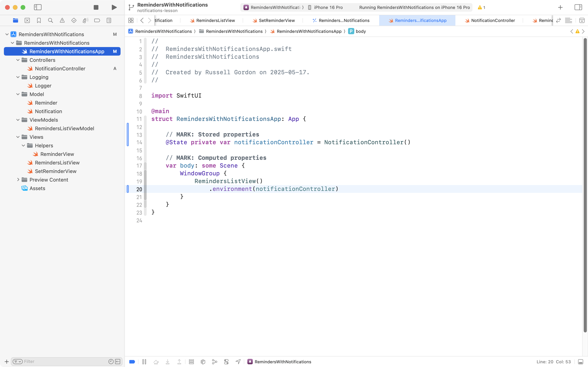The height and width of the screenshot is (367, 588).
Task: Select iPhone 16 Pro run destination
Action: click(x=328, y=7)
